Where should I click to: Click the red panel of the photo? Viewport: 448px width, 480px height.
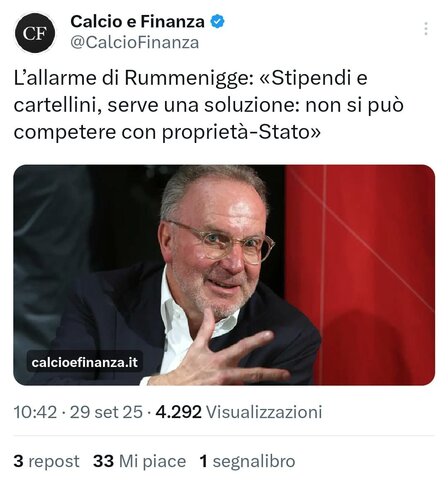coord(375,275)
